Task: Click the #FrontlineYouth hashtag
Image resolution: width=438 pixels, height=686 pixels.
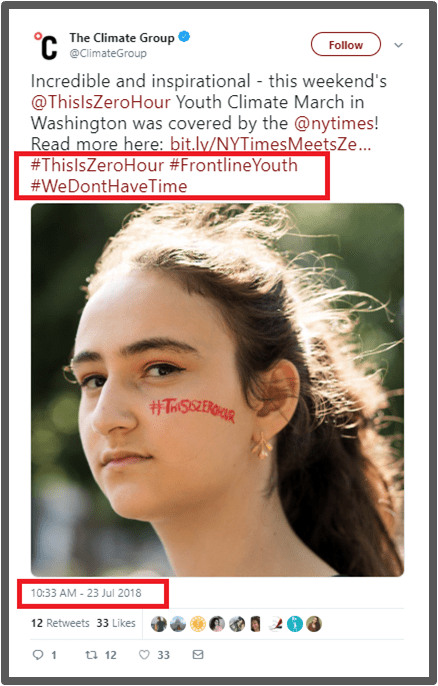Action: (233, 165)
